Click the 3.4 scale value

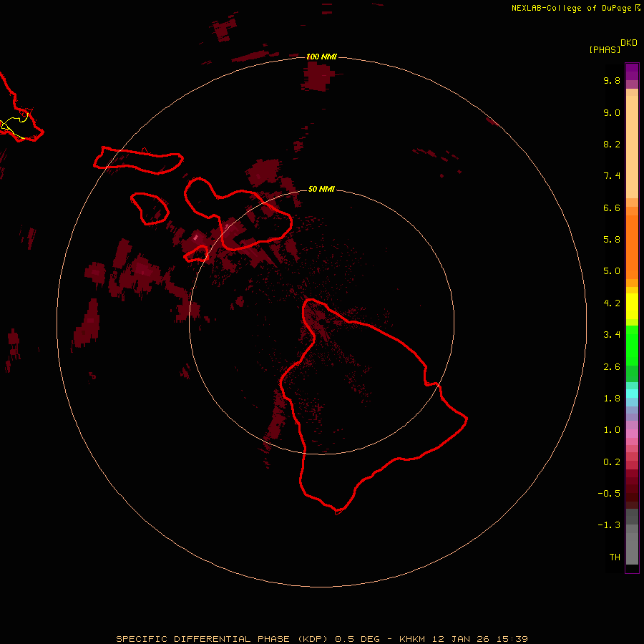pyautogui.click(x=612, y=335)
